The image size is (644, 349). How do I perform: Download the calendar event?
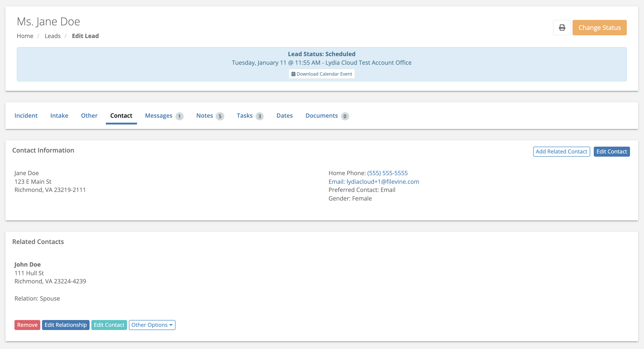click(x=322, y=74)
